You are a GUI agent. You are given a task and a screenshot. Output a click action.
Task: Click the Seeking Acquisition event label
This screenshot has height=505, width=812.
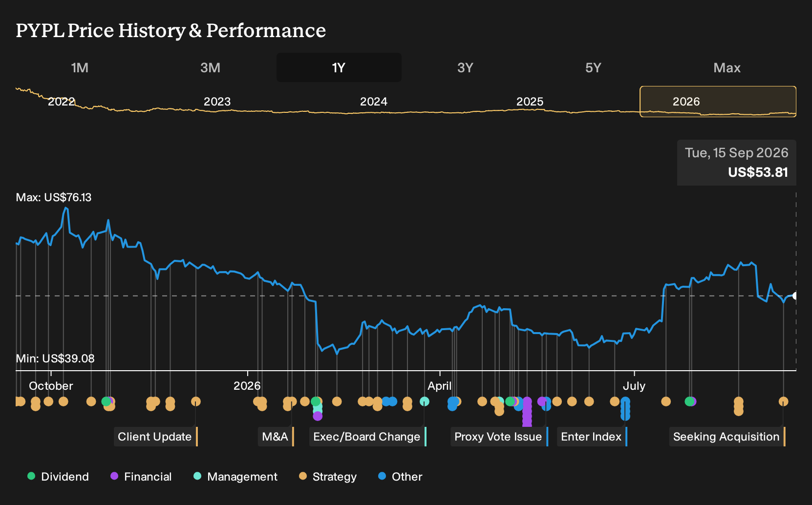tap(727, 437)
